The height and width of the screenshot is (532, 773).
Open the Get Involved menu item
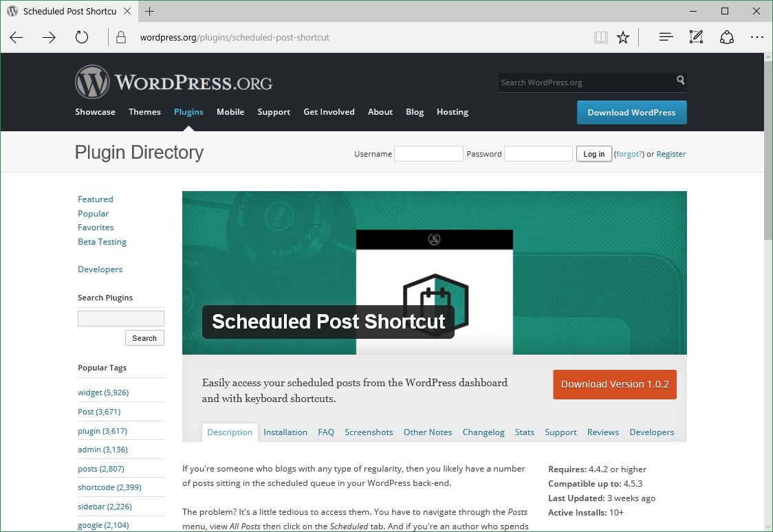[329, 112]
